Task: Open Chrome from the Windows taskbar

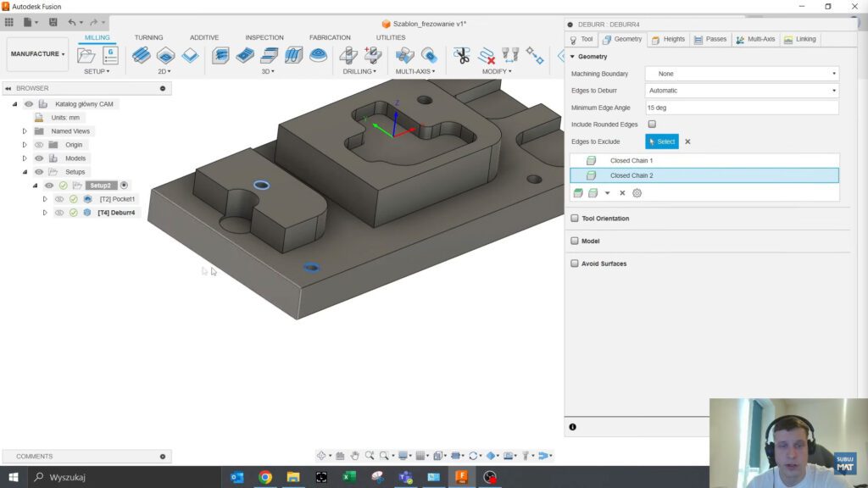Action: pyautogui.click(x=265, y=477)
